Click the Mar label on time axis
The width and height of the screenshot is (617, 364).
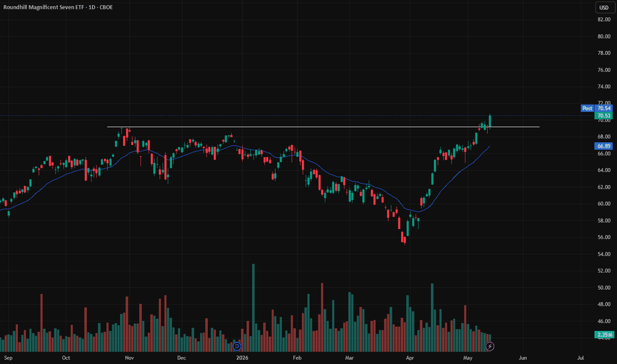point(350,357)
